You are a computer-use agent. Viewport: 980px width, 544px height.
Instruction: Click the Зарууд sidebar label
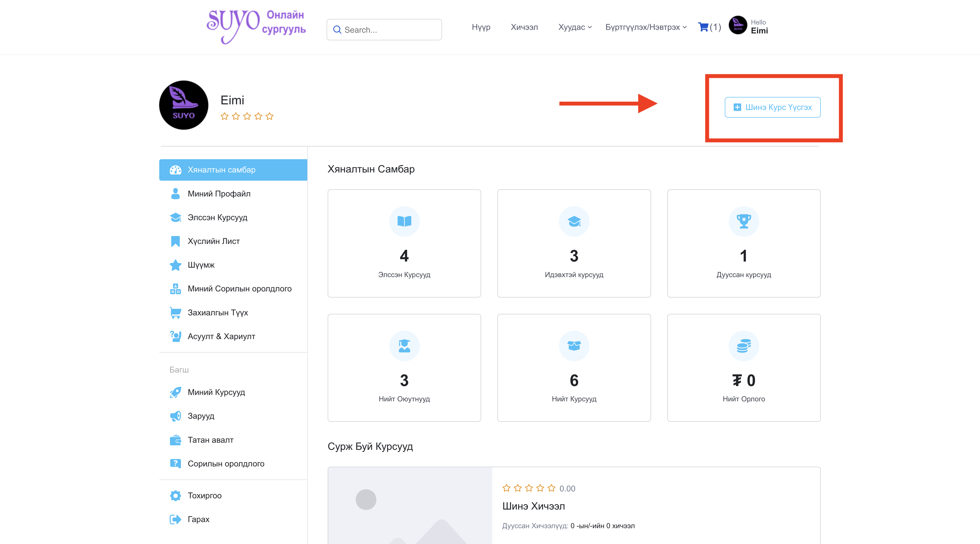(x=201, y=416)
